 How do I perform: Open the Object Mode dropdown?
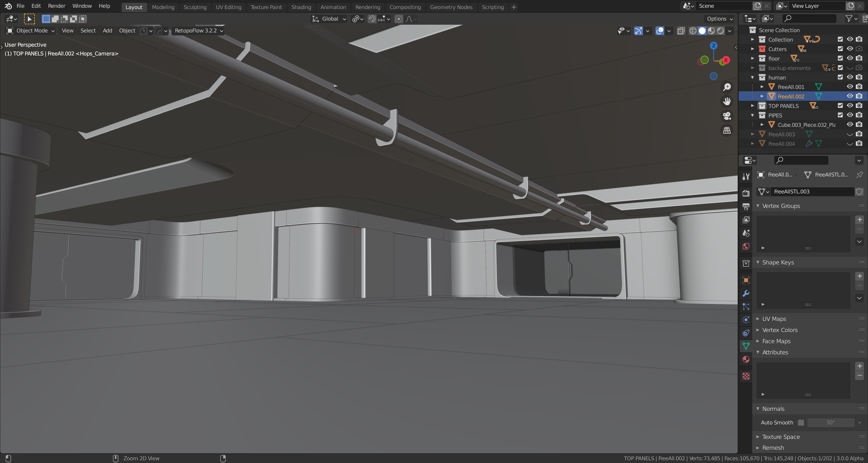point(31,31)
